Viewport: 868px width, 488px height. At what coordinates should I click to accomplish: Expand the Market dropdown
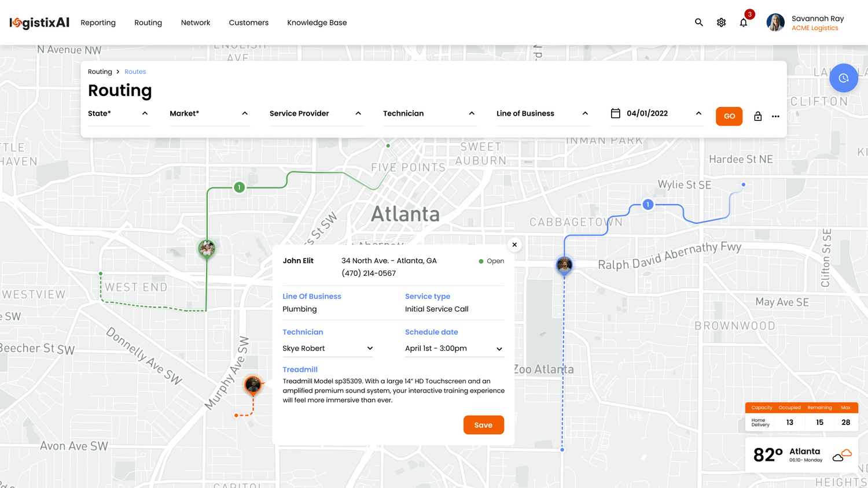tap(208, 113)
